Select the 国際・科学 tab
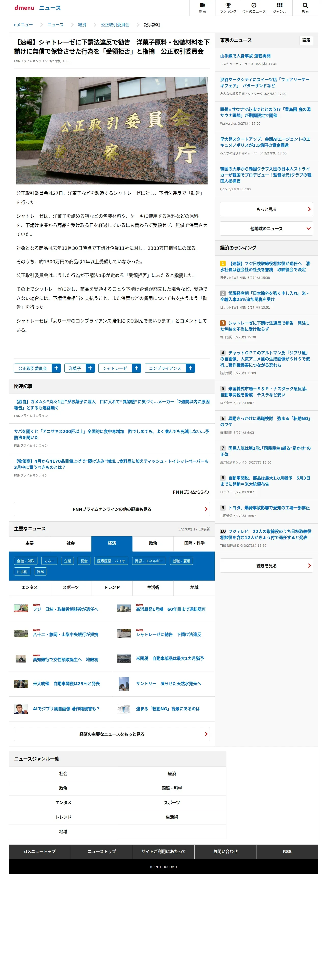 194,543
